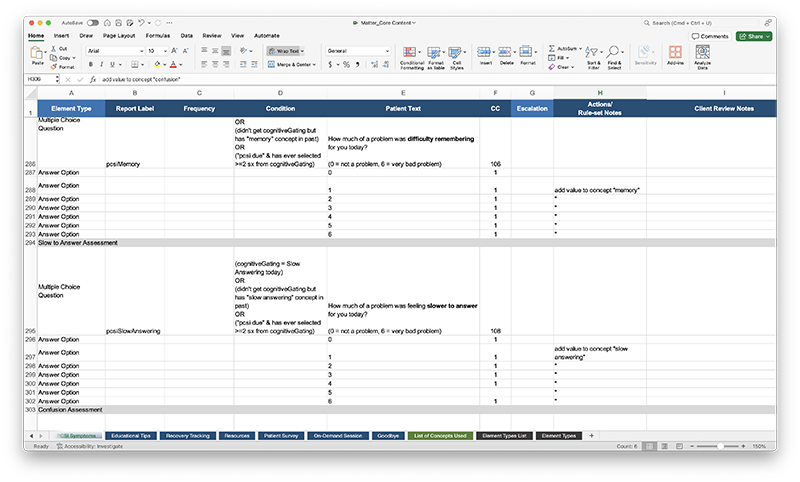The image size is (800, 482).
Task: Expand the Copy dropdown arrow
Action: [x=74, y=58]
